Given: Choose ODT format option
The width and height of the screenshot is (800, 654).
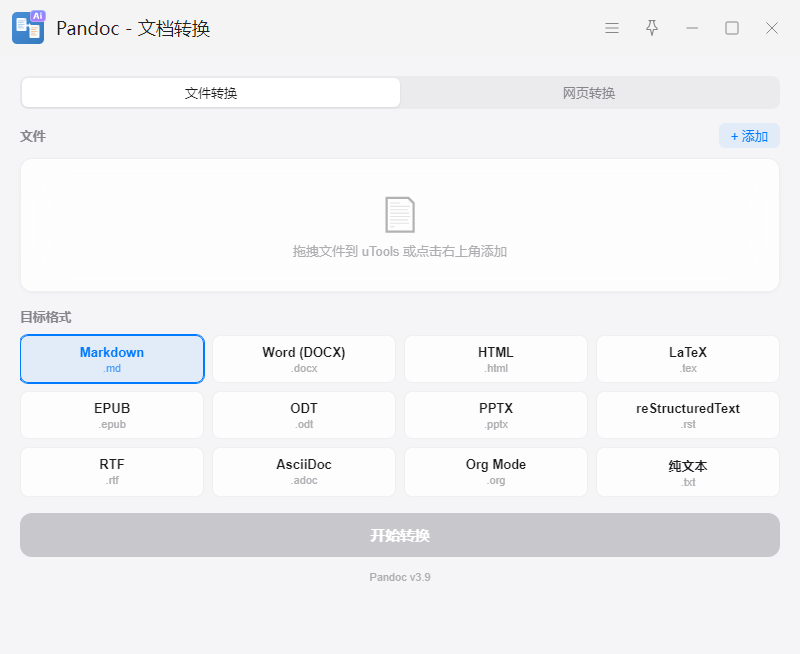Looking at the screenshot, I should tap(304, 415).
